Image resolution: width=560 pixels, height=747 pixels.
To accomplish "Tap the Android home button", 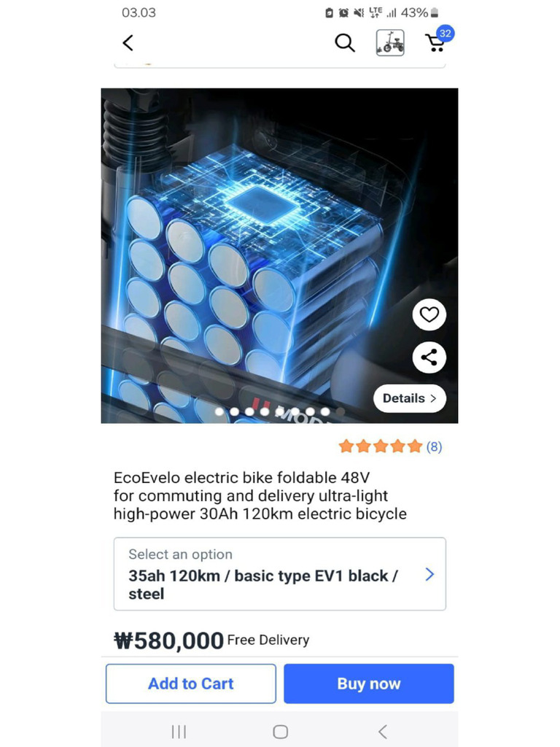I will [x=281, y=732].
